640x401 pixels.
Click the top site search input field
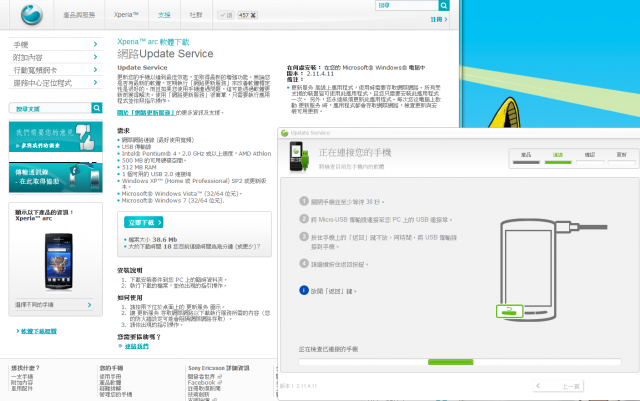click(407, 5)
